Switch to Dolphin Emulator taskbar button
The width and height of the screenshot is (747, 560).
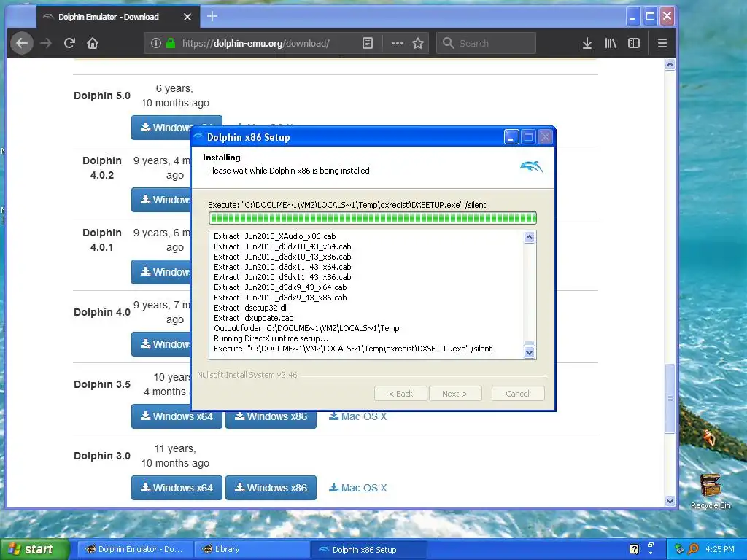tap(135, 550)
